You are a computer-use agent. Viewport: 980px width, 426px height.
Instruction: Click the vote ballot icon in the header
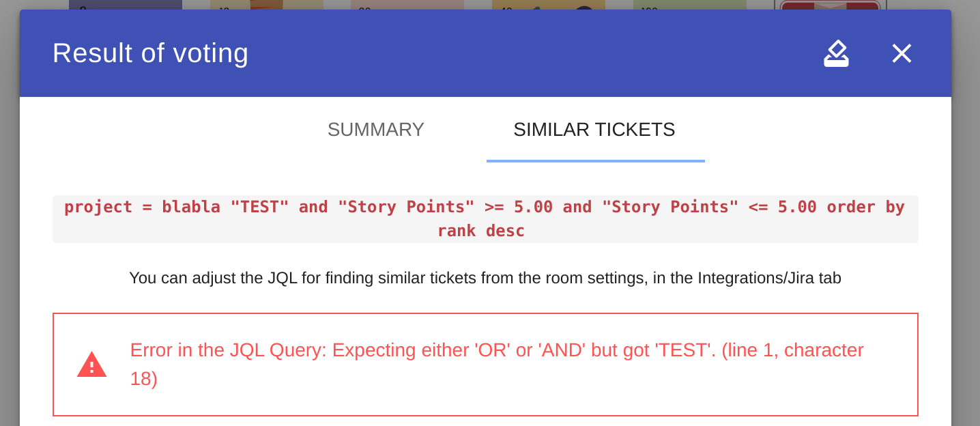pos(836,53)
